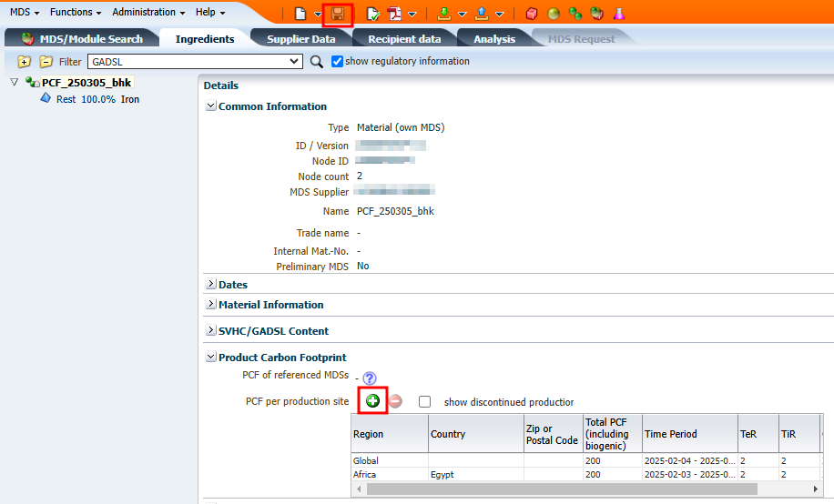This screenshot has height=504, width=834.
Task: Click the 2025-02-04 time period cell
Action: pos(690,460)
